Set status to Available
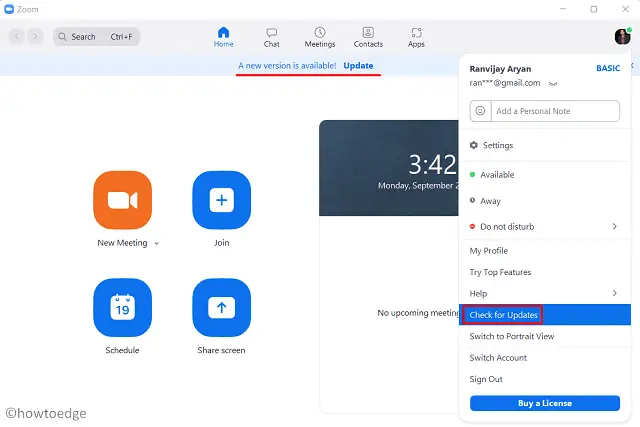 pyautogui.click(x=497, y=174)
